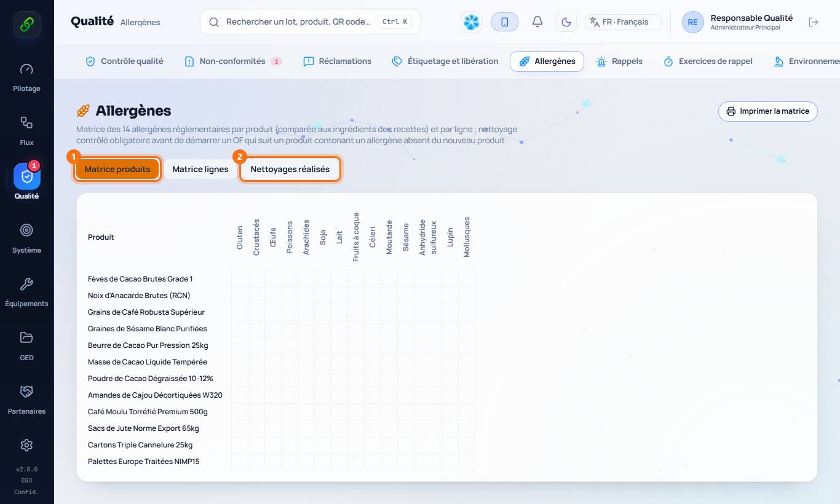Click the mobile device view icon
Screen dimensions: 840x504
[x=505, y=22]
